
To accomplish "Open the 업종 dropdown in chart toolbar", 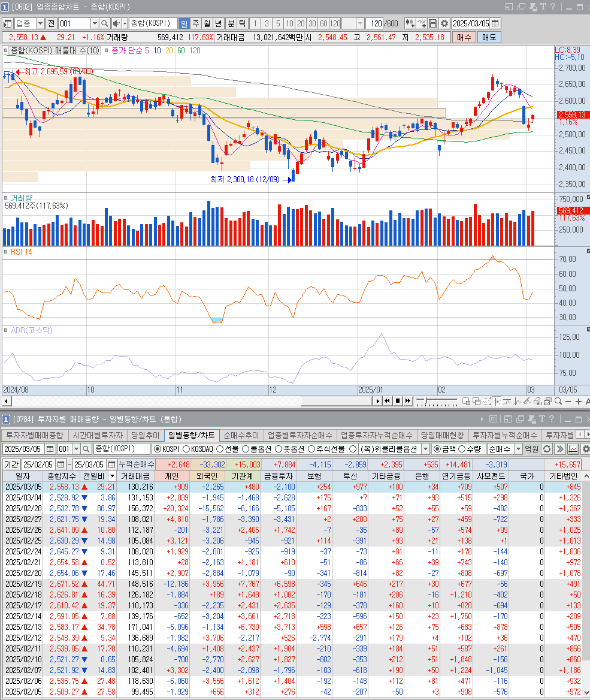I will point(40,23).
